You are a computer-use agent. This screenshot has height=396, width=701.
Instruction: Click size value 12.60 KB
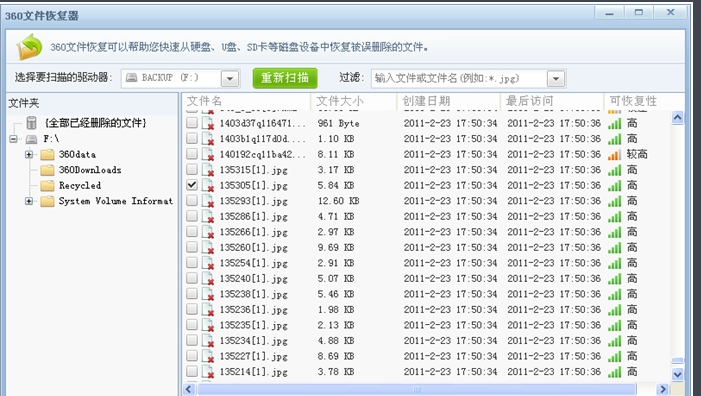[338, 201]
